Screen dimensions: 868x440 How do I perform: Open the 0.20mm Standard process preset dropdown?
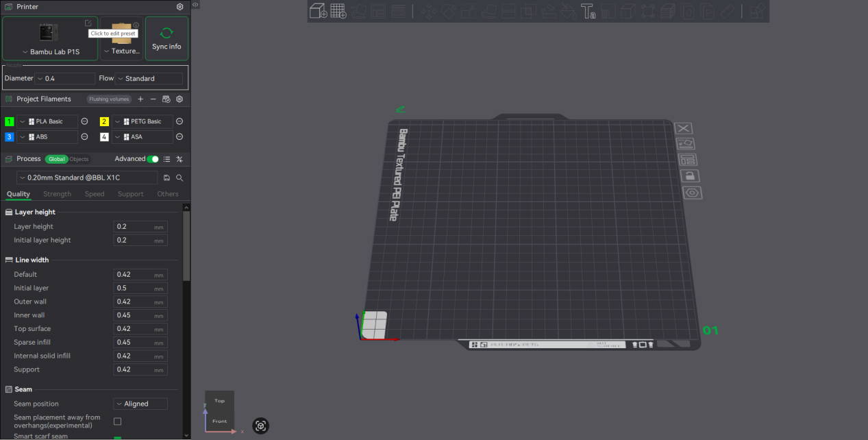pos(87,178)
